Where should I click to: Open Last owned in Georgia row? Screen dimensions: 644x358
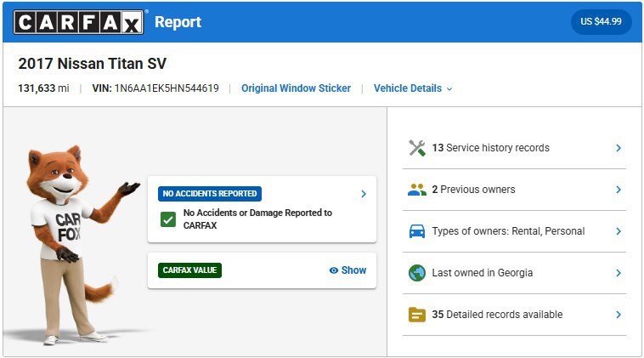coord(481,273)
